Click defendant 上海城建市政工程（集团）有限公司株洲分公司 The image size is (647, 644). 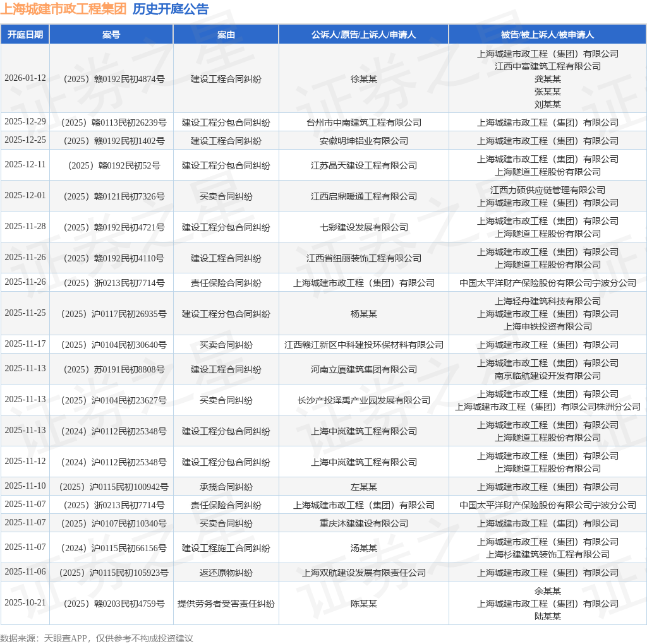tap(548, 407)
